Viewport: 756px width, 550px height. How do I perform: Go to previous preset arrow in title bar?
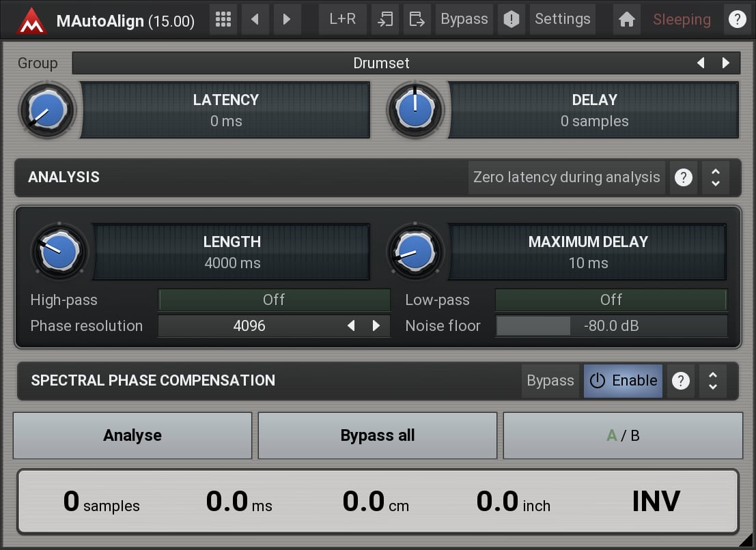[255, 19]
